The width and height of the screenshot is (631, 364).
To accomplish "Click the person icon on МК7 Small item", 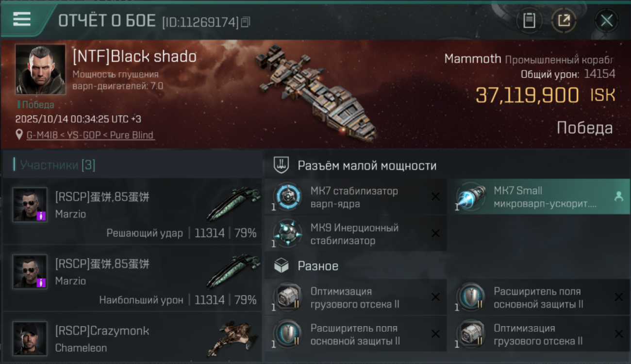I will 618,197.
